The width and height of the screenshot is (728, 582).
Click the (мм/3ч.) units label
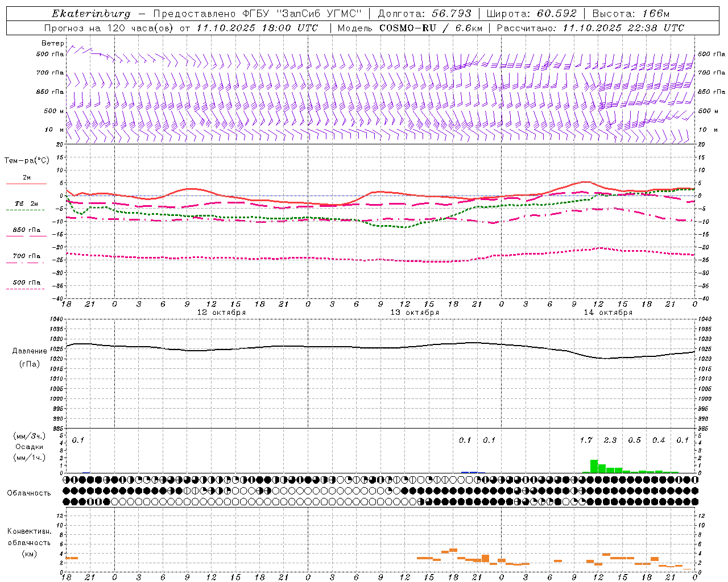pyautogui.click(x=29, y=436)
